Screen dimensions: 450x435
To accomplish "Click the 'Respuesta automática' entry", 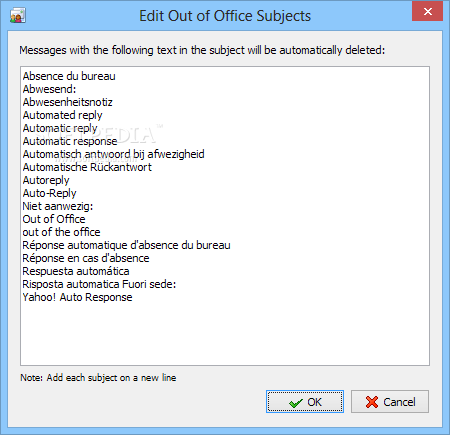I will (x=76, y=271).
